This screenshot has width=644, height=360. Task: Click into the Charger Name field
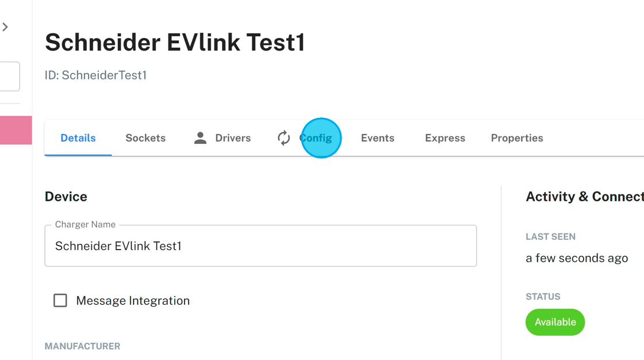click(x=260, y=246)
